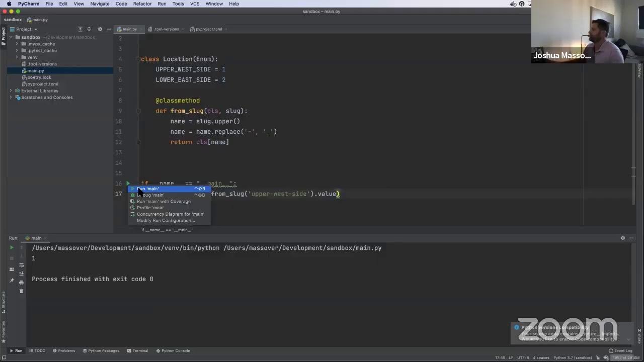
Task: Click the fold marker beside class Location
Action: click(137, 59)
